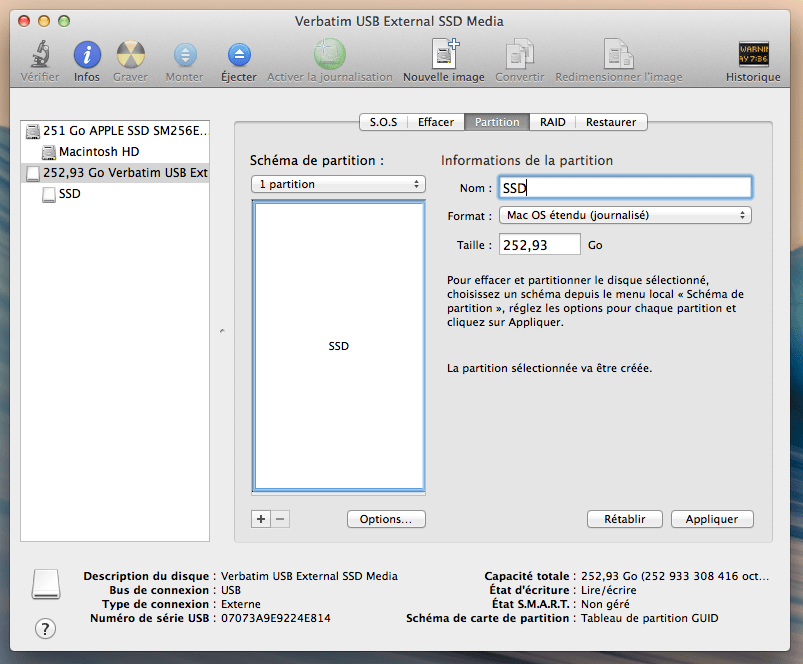Viewport: 803px width, 664px height.
Task: Switch to the Effacer tab
Action: point(436,122)
